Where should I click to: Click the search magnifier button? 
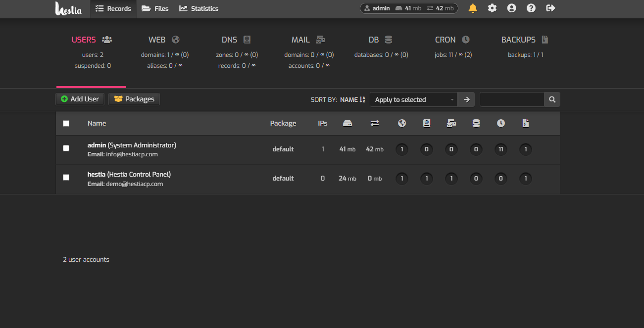coord(552,99)
